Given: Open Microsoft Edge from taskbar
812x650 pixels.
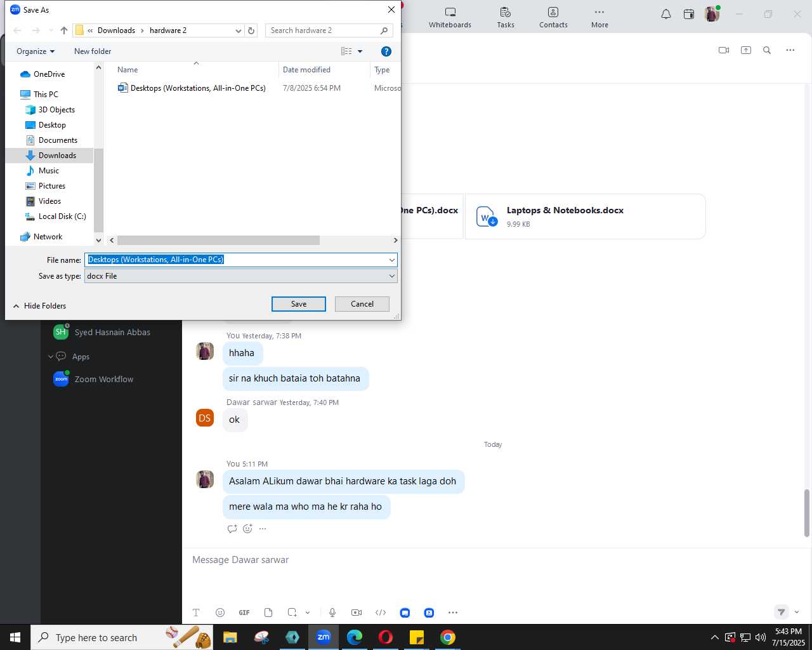Looking at the screenshot, I should coord(355,637).
